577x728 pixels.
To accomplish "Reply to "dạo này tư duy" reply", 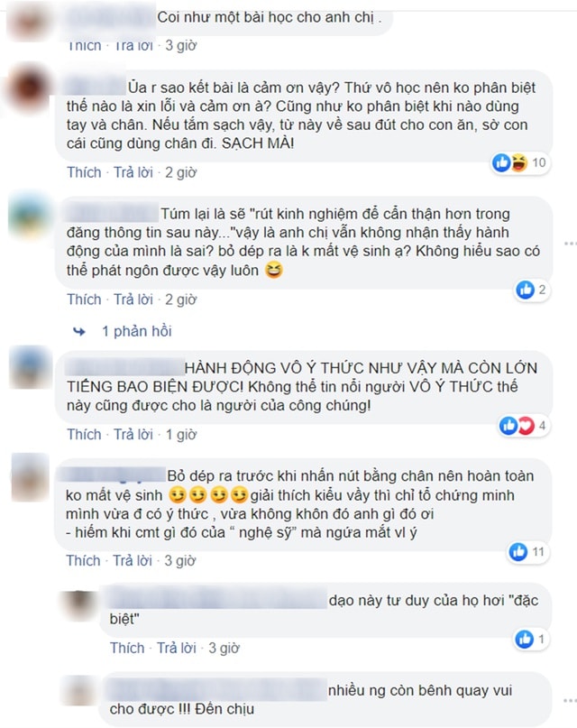I will point(177,648).
